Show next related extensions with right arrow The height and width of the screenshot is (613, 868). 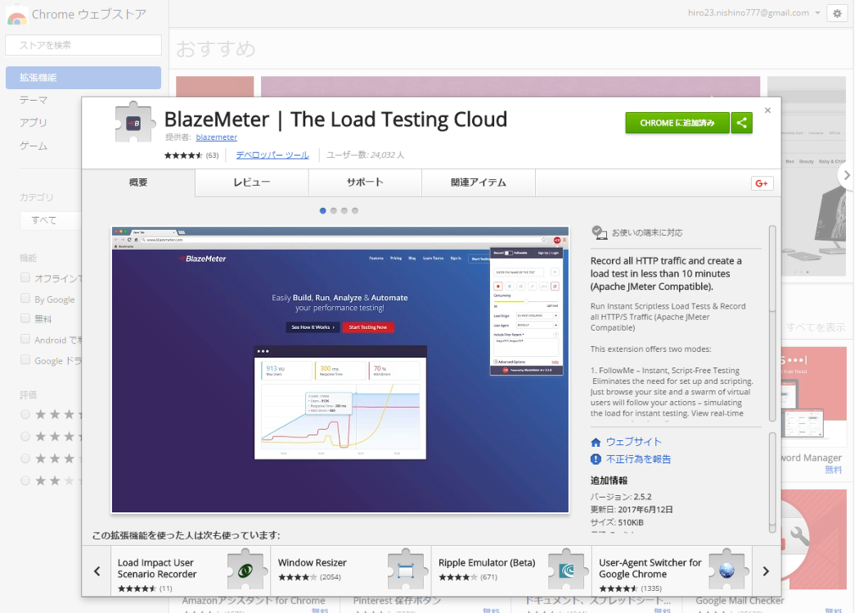766,571
